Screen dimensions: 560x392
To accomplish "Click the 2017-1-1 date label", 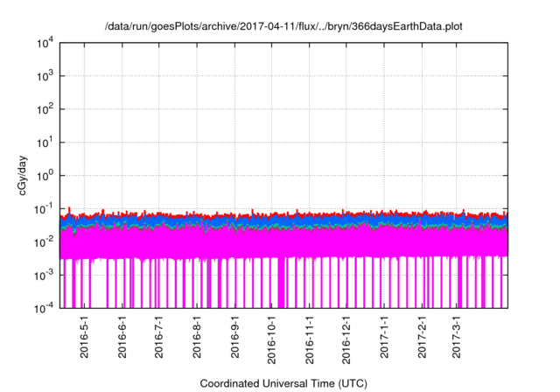I will [x=384, y=337].
